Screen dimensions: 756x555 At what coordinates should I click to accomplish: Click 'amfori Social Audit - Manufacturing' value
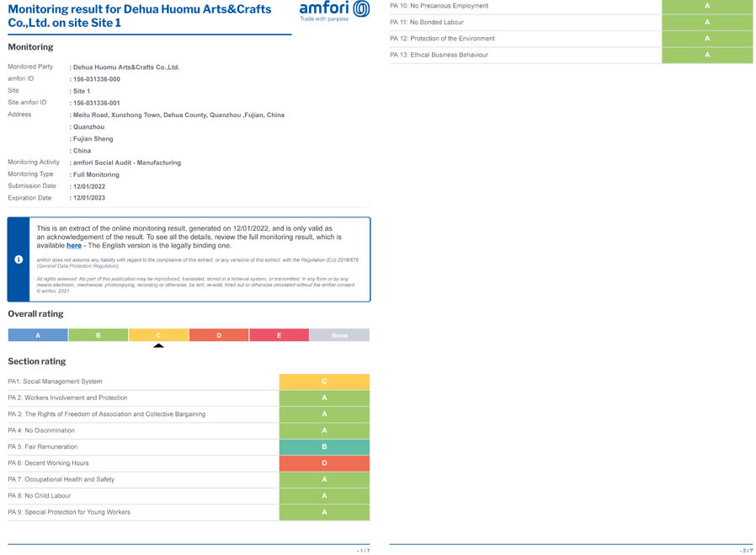[x=127, y=163]
